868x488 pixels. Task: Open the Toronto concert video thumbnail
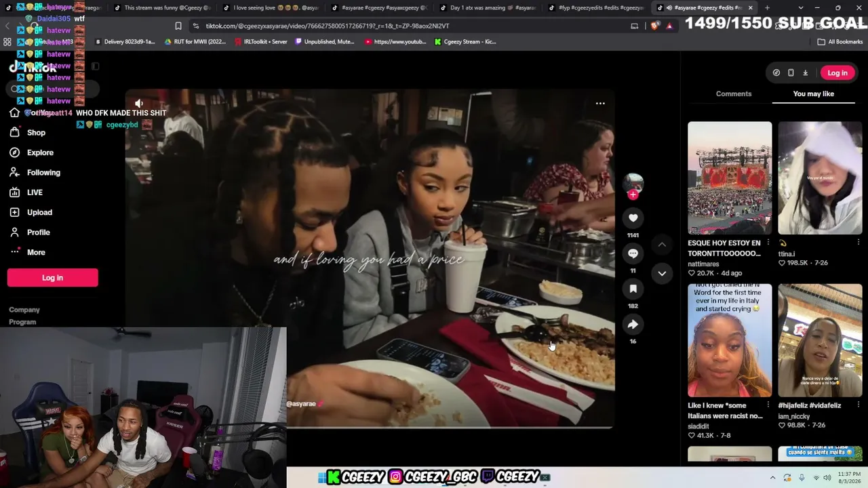pos(730,178)
